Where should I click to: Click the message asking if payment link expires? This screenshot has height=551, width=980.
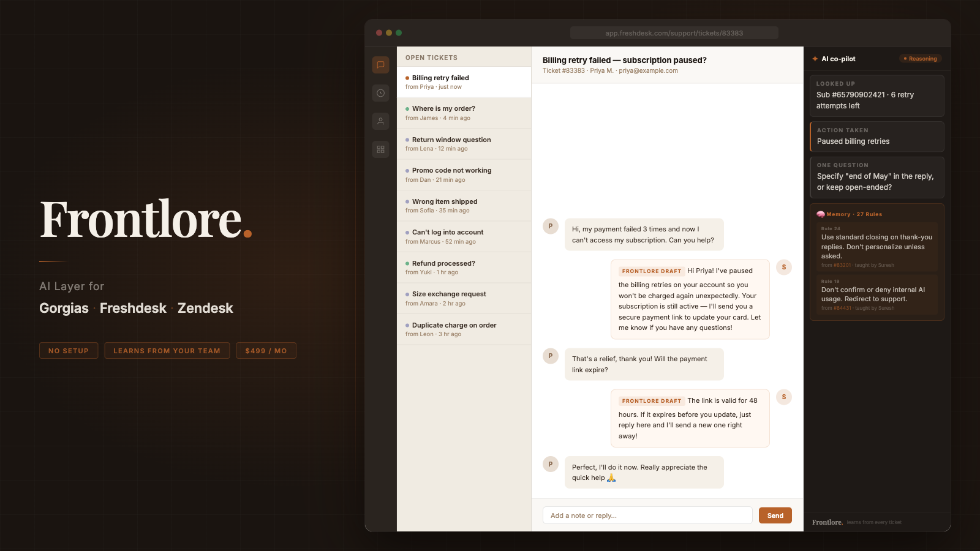pyautogui.click(x=644, y=364)
